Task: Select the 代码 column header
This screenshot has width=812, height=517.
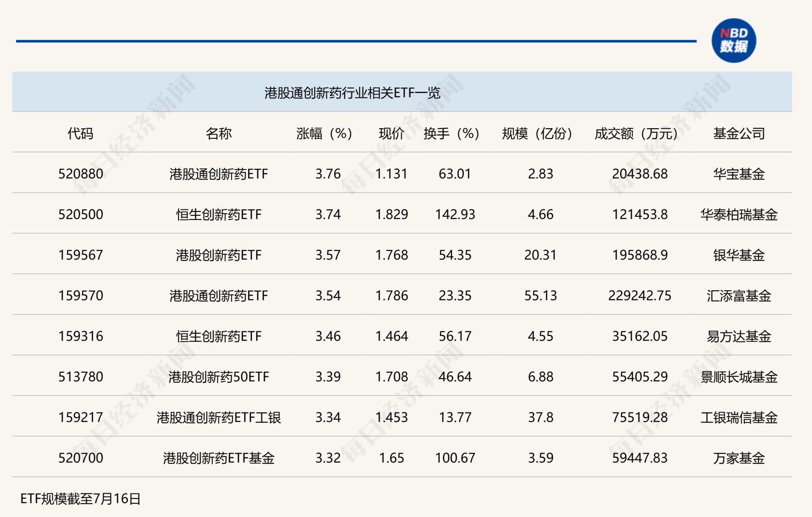Action: click(x=80, y=134)
